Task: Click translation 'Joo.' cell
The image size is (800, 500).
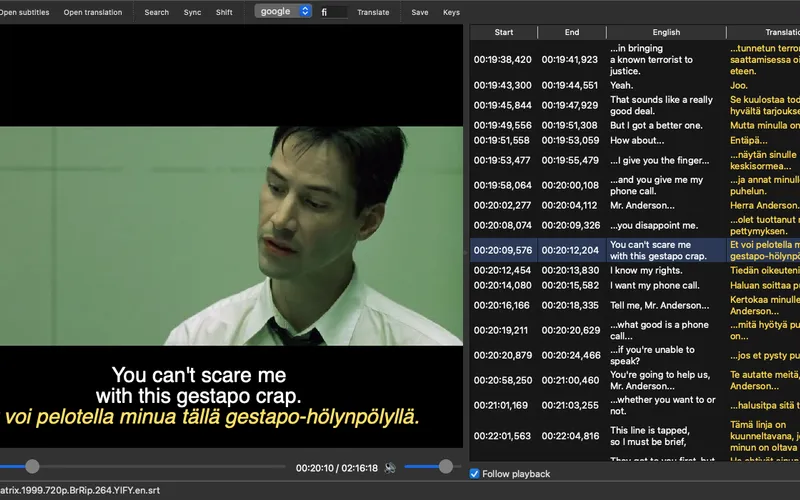Action: (x=739, y=85)
